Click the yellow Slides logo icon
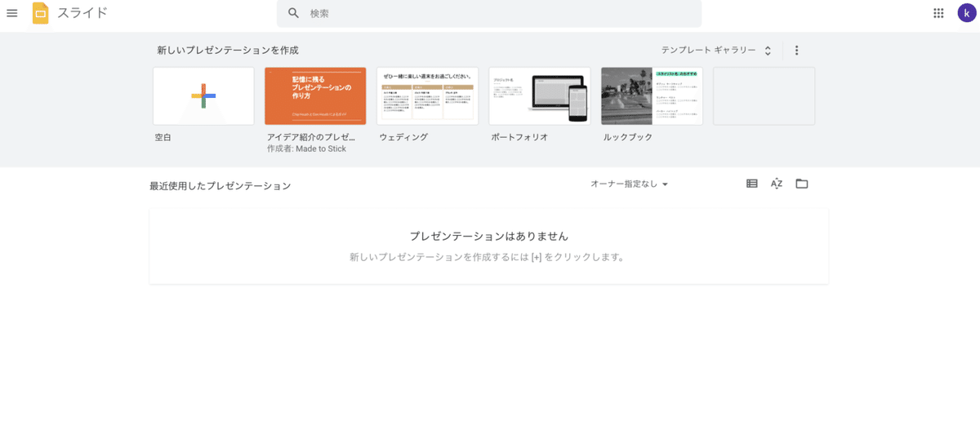The width and height of the screenshot is (980, 421). click(40, 13)
